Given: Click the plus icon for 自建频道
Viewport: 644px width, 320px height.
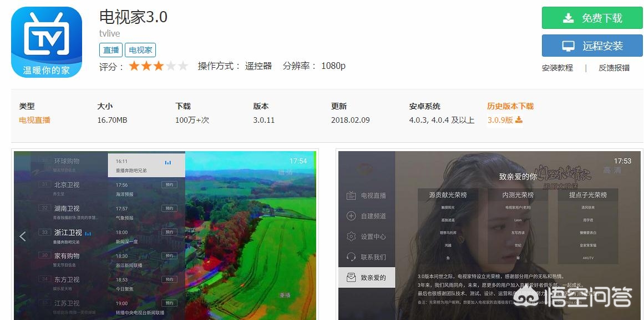Looking at the screenshot, I should tap(351, 216).
